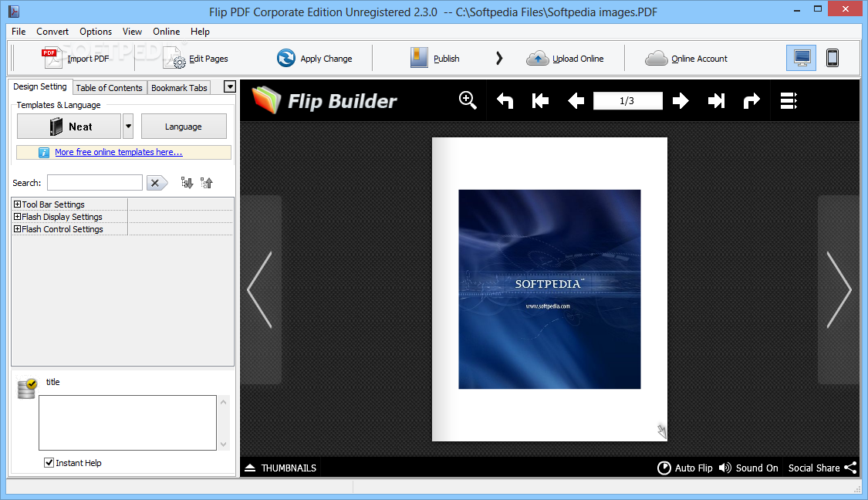The height and width of the screenshot is (500, 868).
Task: Open the Online menu
Action: (x=166, y=32)
